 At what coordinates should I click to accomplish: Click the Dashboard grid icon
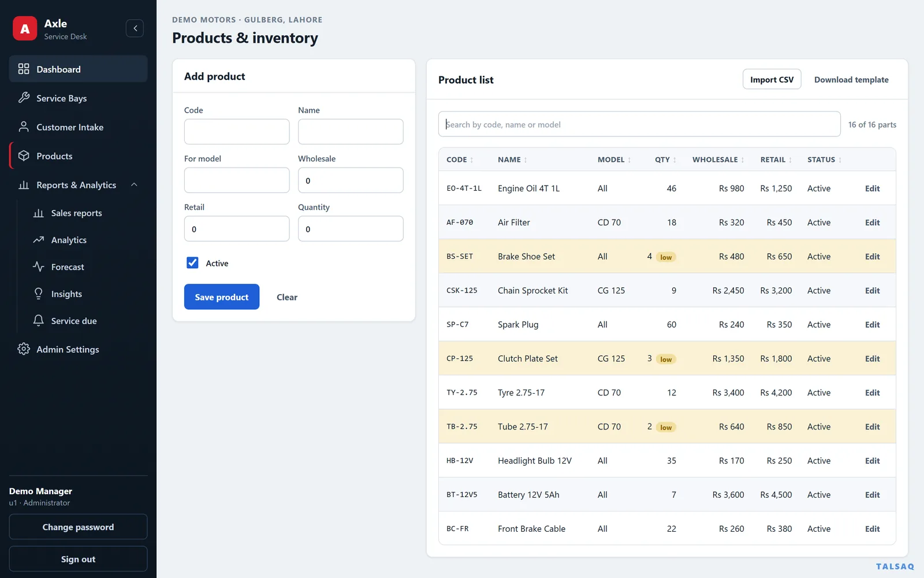click(x=24, y=69)
